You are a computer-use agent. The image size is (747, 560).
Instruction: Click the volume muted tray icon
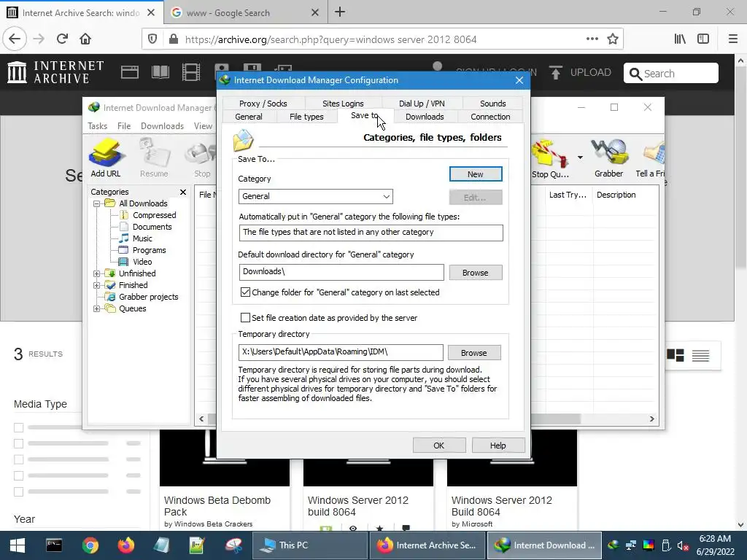click(683, 545)
